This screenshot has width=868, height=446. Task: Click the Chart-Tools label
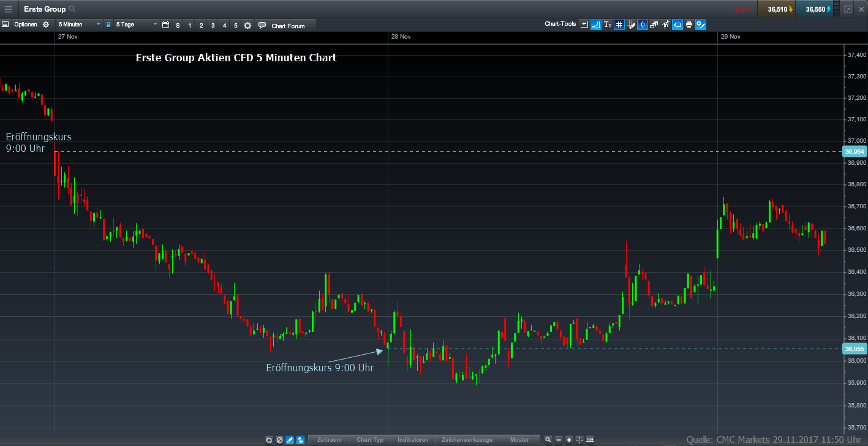coord(560,25)
